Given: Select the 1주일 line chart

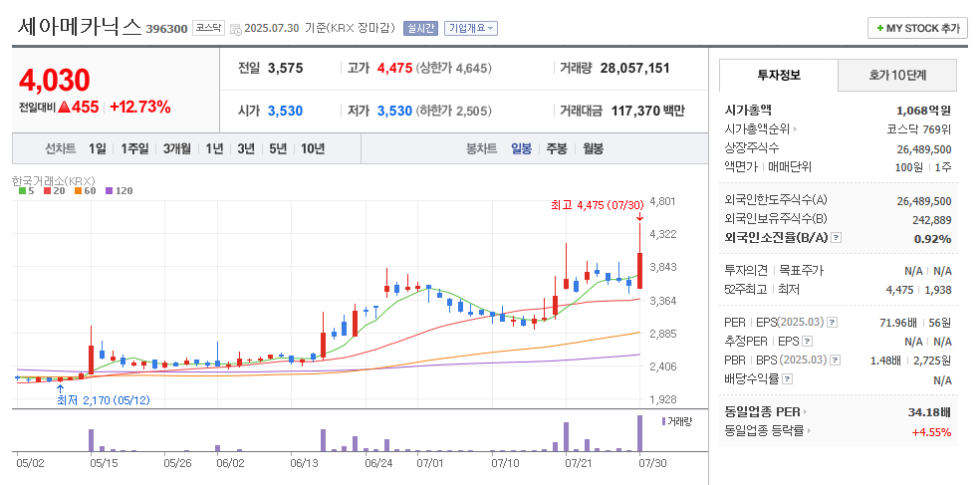Looking at the screenshot, I should 134,148.
